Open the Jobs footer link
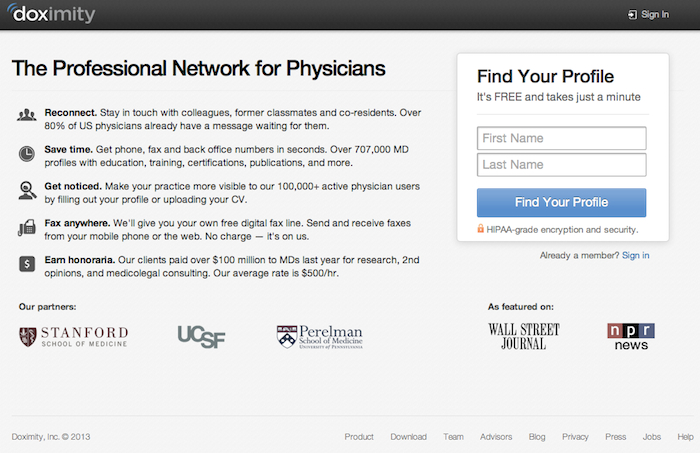This screenshot has width=700, height=453. click(652, 436)
